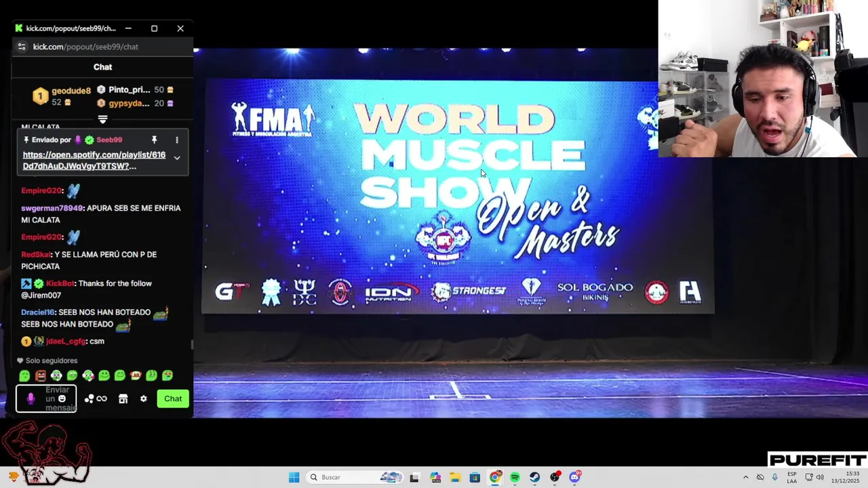The image size is (868, 488).
Task: Open Microsoft 365 from the taskbar
Action: coord(435,477)
